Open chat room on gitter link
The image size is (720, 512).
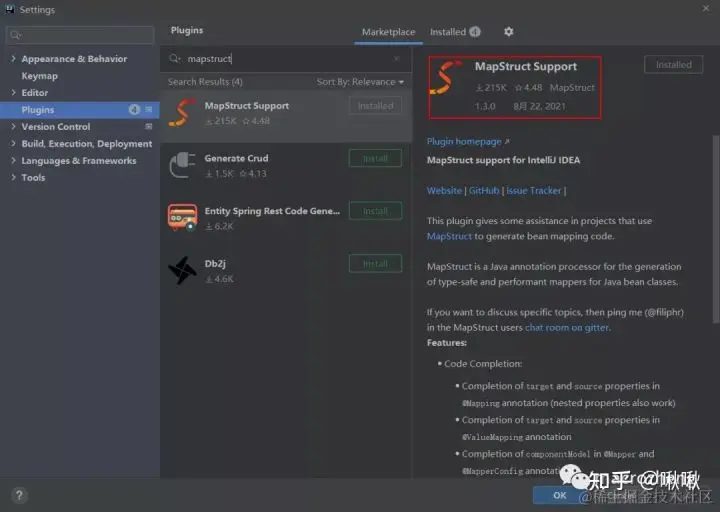tap(567, 327)
